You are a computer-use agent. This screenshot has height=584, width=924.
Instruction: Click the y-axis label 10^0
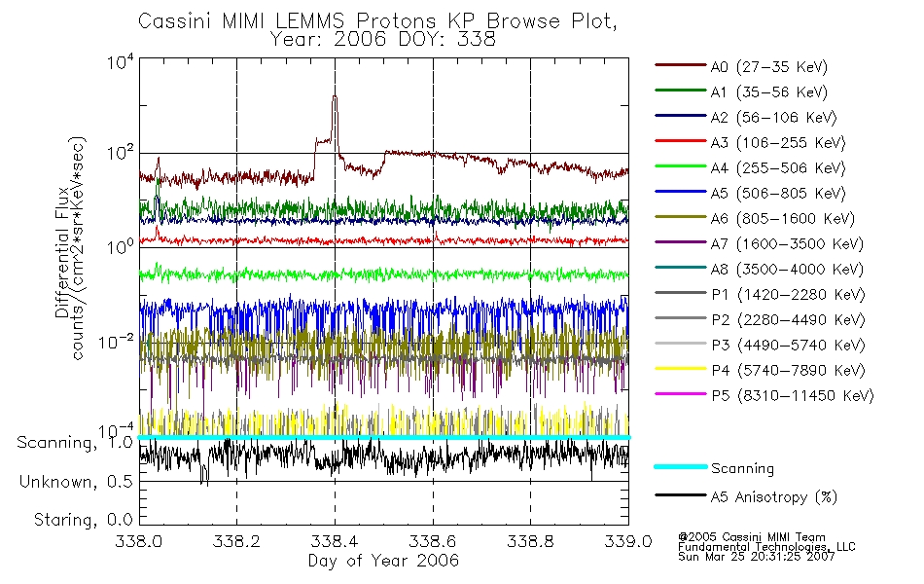coord(121,246)
